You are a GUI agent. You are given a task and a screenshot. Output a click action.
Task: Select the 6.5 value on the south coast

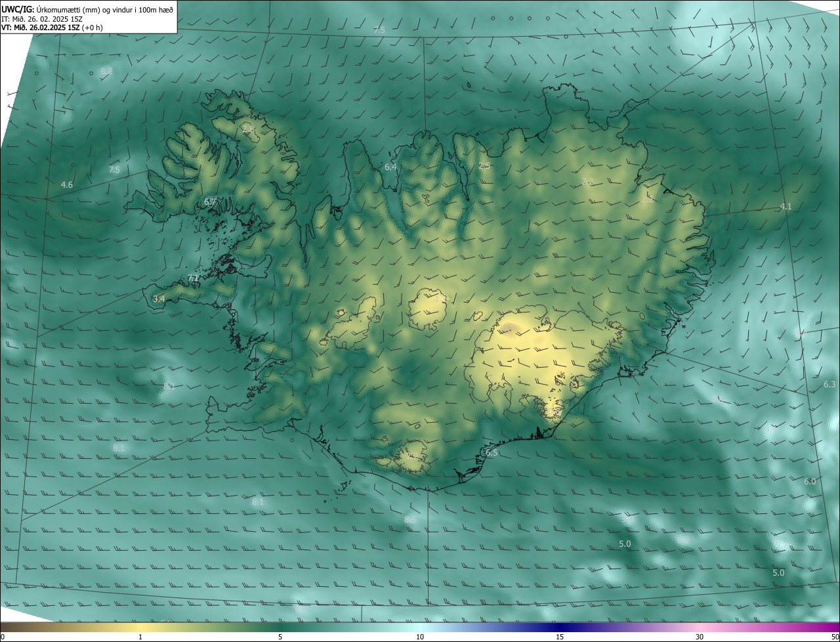pyautogui.click(x=492, y=453)
